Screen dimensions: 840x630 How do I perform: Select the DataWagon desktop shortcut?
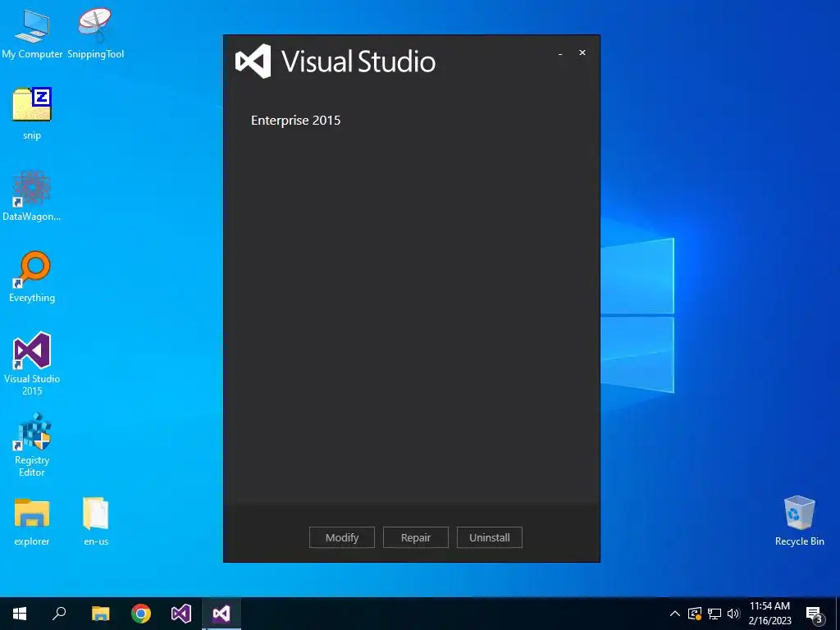32,195
